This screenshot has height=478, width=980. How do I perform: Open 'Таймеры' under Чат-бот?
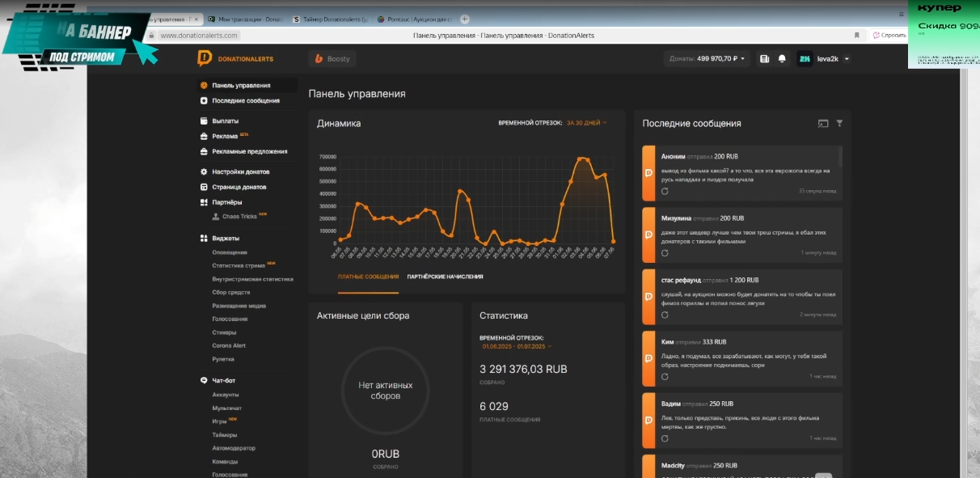[x=224, y=435]
